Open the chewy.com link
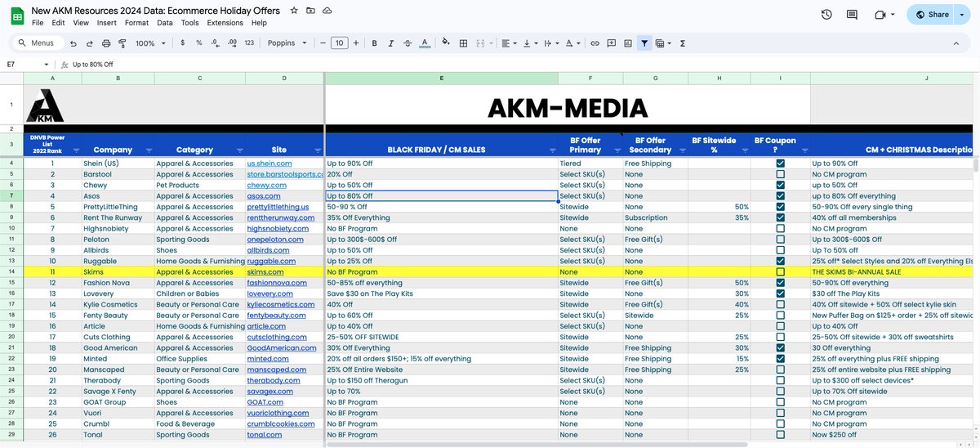Screen dimensions: 980x448 pos(265,186)
